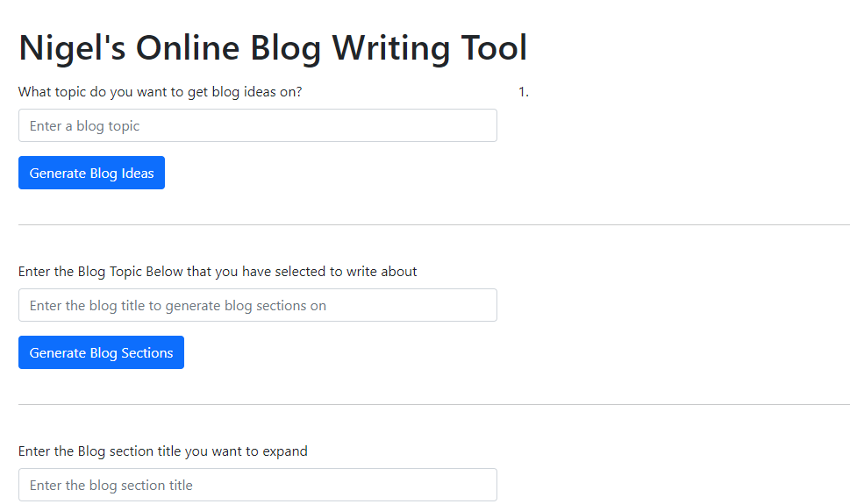Click the Generate Blog Ideas button
Image resolution: width=850 pixels, height=504 pixels.
[91, 173]
